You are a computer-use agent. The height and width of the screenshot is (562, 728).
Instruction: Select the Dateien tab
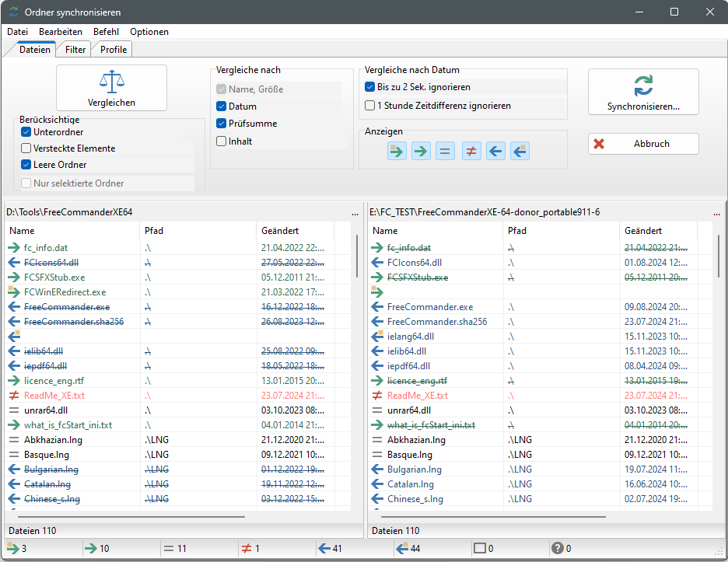click(35, 49)
